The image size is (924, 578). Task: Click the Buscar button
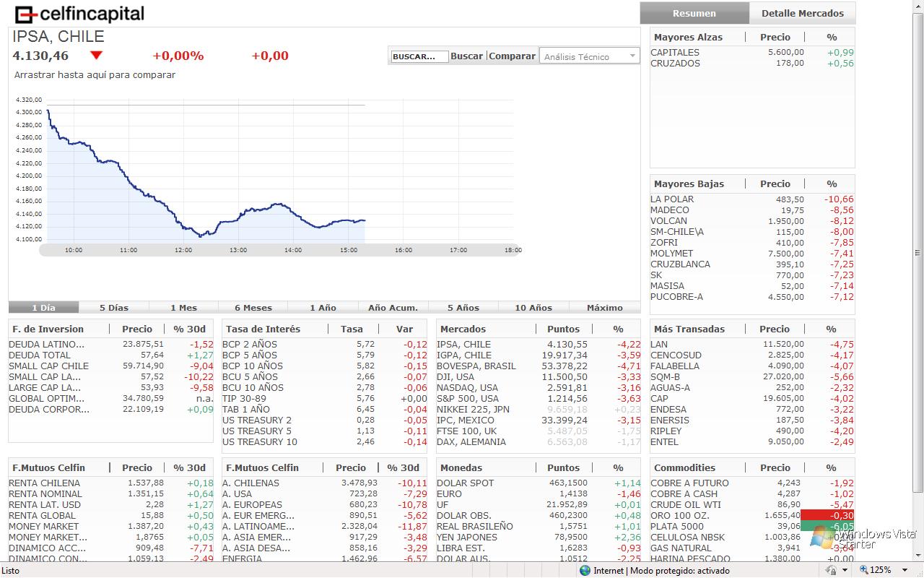coord(467,56)
